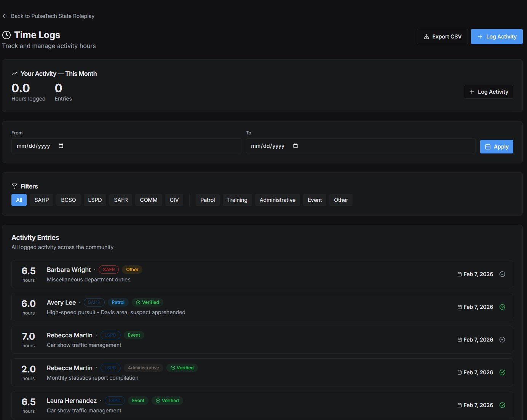527x420 pixels.
Task: Select the Barbara Wright name
Action: [x=69, y=270]
